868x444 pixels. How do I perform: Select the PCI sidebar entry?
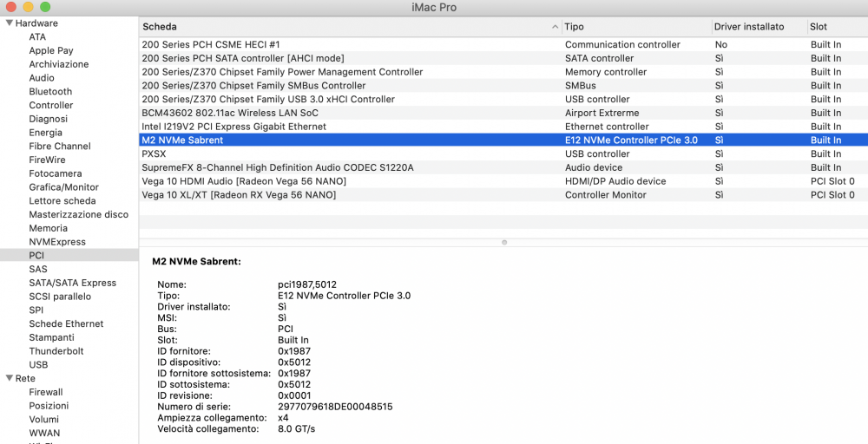pos(69,255)
